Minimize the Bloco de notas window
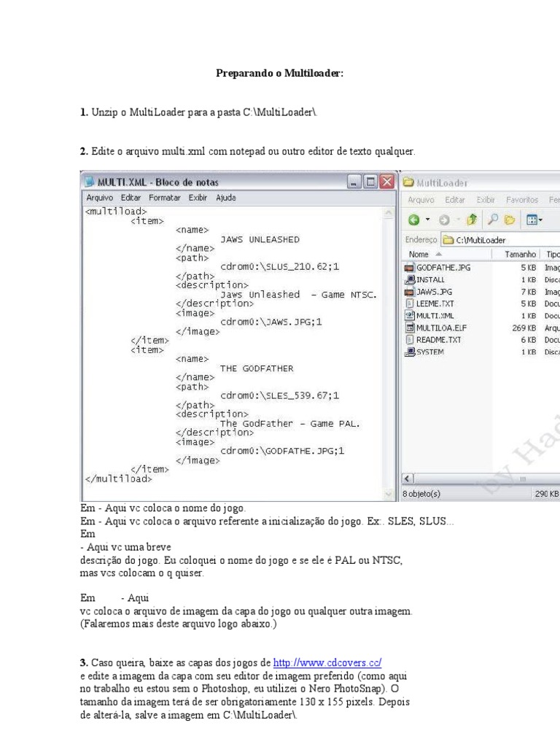 (354, 182)
